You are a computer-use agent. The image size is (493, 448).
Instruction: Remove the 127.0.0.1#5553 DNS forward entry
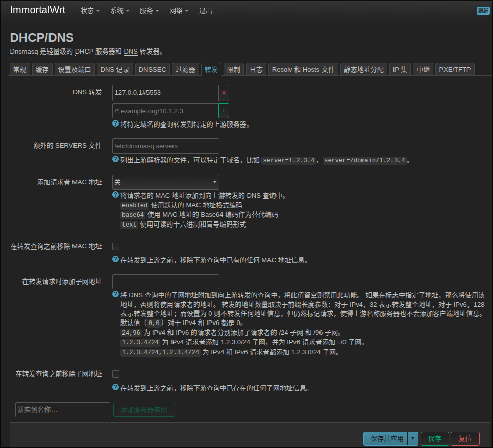tap(224, 93)
